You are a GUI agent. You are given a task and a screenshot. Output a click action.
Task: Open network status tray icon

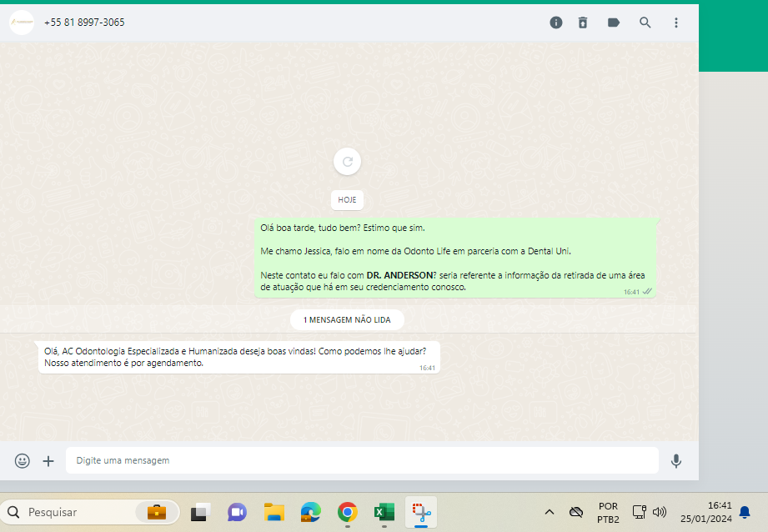coord(640,513)
